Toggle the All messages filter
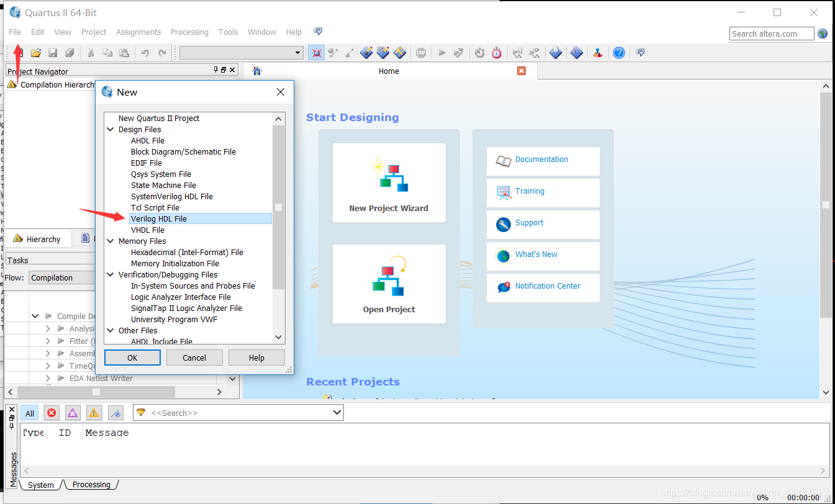Image resolution: width=835 pixels, height=504 pixels. click(30, 413)
